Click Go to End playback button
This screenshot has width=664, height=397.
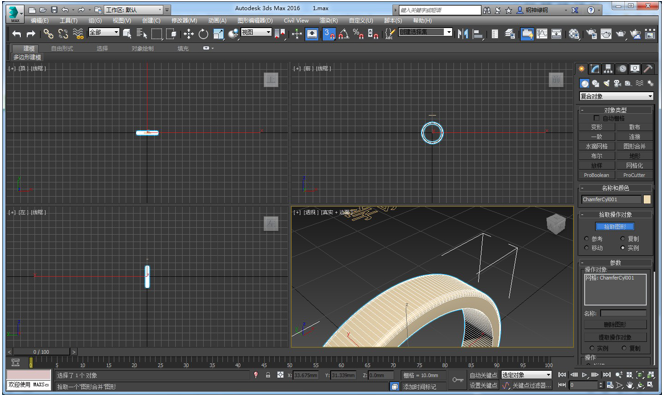tap(607, 375)
